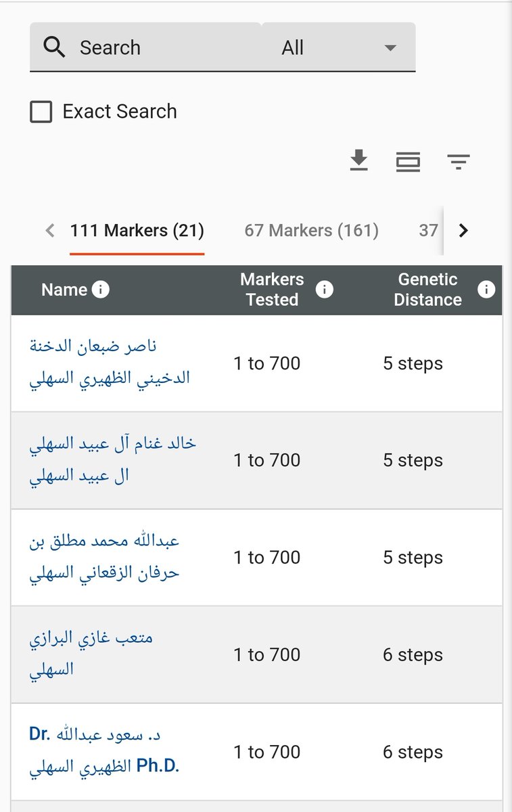Go to next marker tabs with right chevron
The height and width of the screenshot is (812, 512).
[463, 231]
